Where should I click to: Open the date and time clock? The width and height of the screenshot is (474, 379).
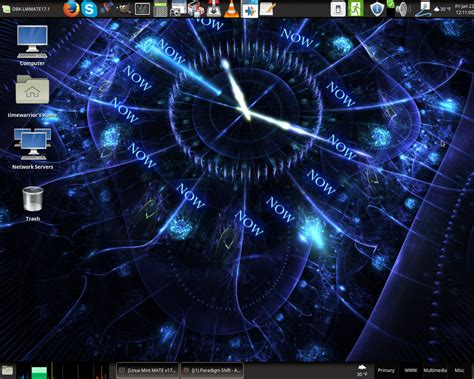tap(464, 9)
